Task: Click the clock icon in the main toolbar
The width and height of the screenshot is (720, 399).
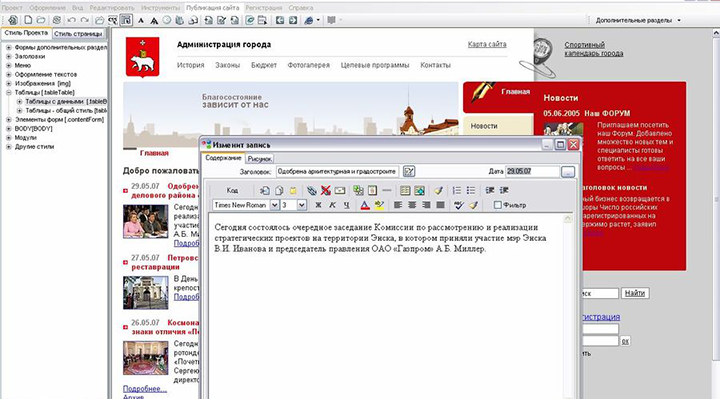Action: 167,20
